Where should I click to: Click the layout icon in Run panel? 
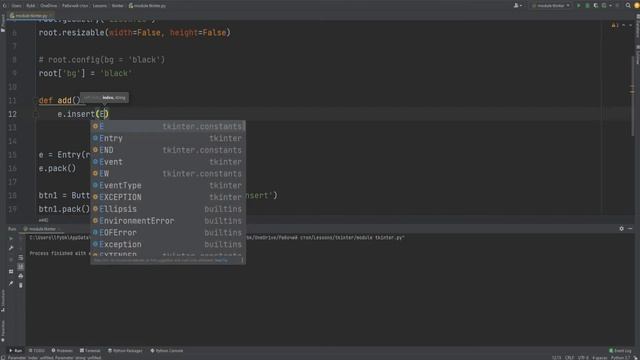pos(11,271)
